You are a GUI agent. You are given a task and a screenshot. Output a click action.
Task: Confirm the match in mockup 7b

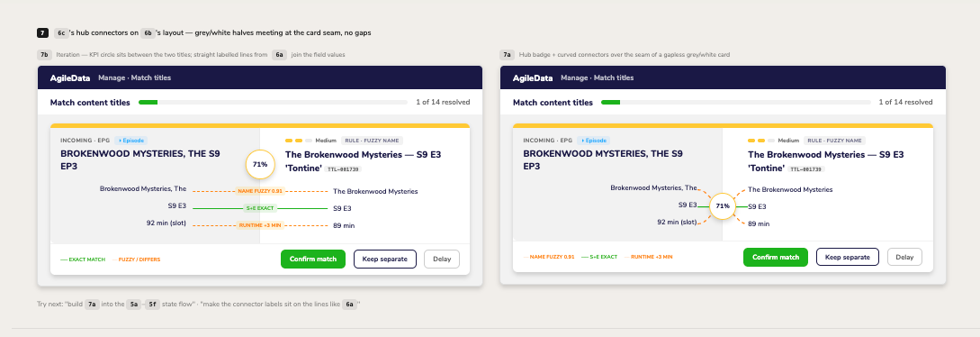pos(313,259)
